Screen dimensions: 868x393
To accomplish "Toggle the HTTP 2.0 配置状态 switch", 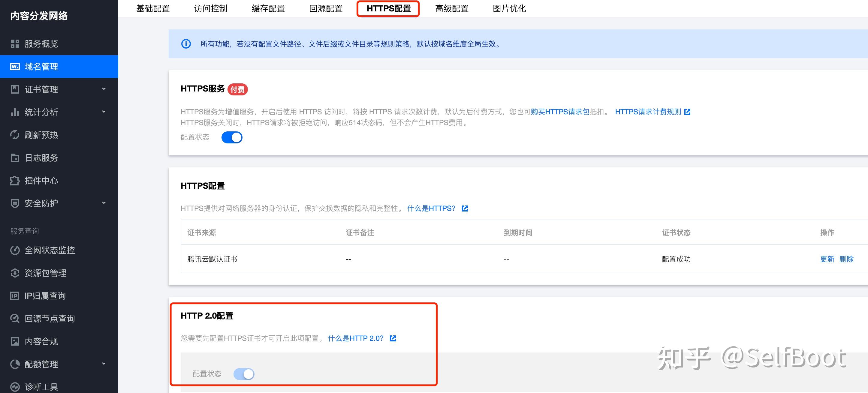I will [244, 374].
